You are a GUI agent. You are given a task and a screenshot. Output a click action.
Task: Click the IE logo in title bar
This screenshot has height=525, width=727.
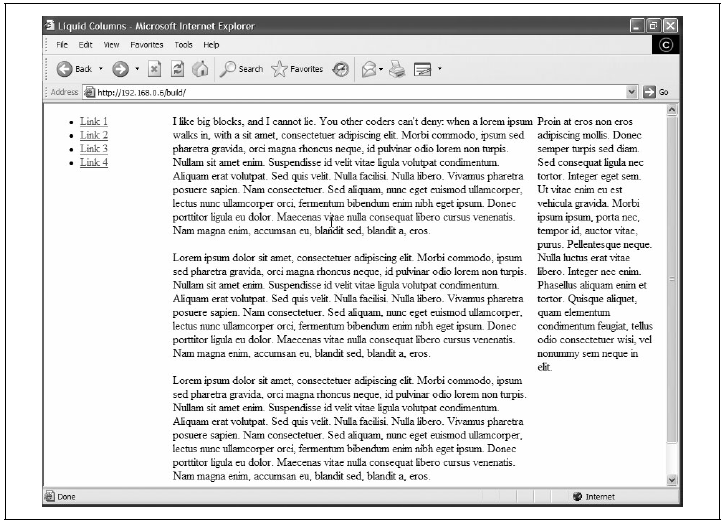point(50,26)
